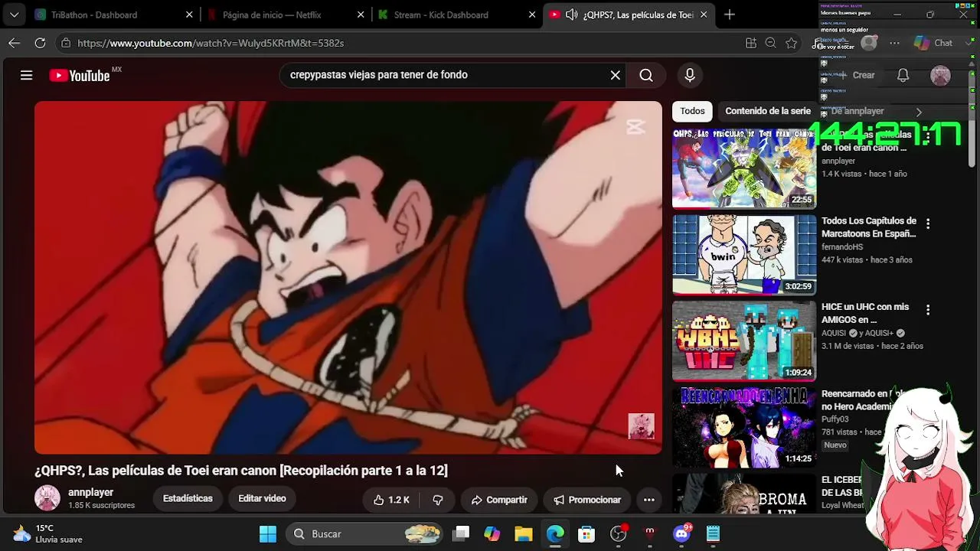
Task: Run the YouTube search with magnifier button
Action: pos(646,75)
